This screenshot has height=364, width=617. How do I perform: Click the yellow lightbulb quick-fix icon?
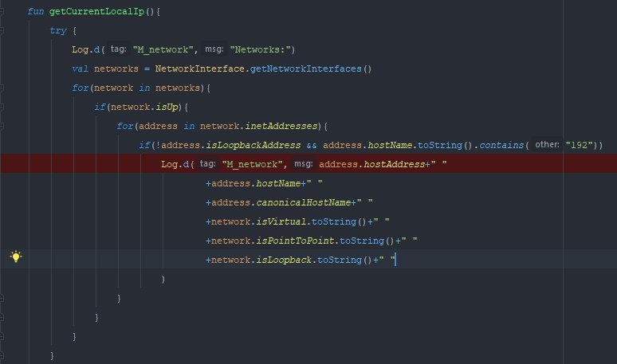click(16, 256)
